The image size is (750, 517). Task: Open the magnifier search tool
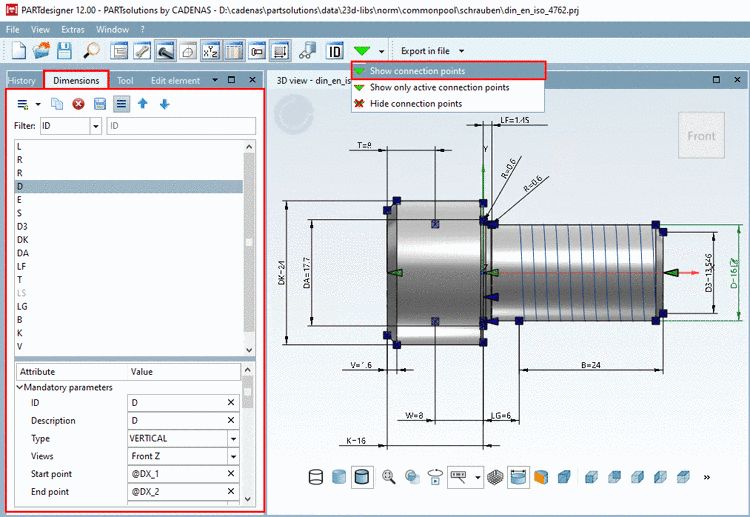(91, 50)
